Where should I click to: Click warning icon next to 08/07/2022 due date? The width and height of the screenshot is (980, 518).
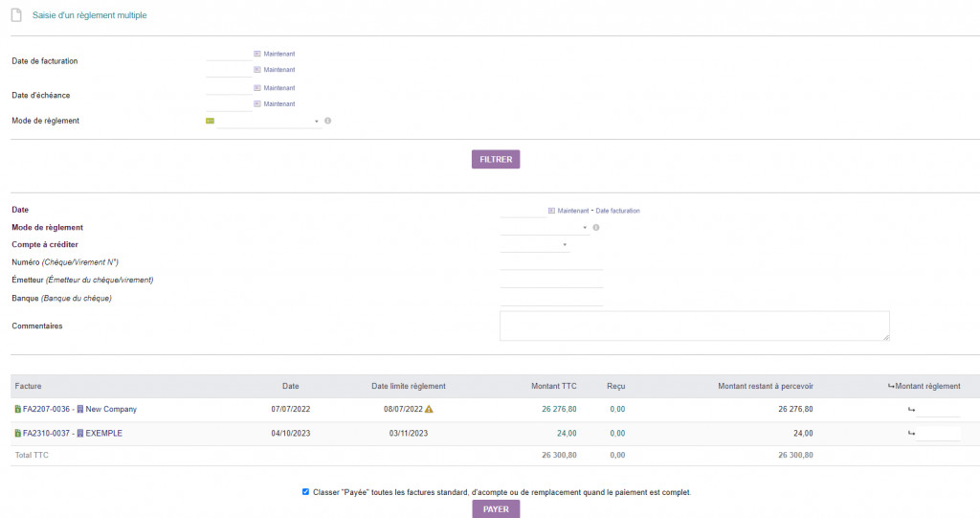pyautogui.click(x=429, y=409)
